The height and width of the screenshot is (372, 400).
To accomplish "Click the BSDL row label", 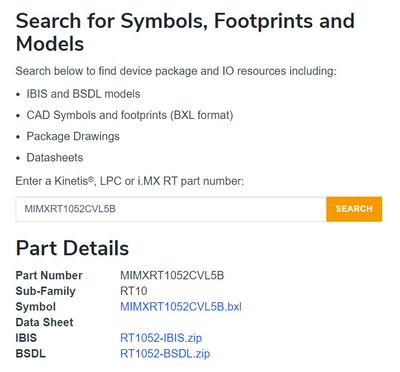I will pyautogui.click(x=31, y=353).
